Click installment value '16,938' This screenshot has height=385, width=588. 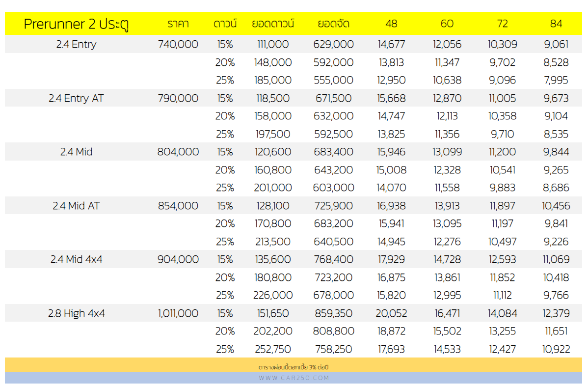tap(391, 206)
